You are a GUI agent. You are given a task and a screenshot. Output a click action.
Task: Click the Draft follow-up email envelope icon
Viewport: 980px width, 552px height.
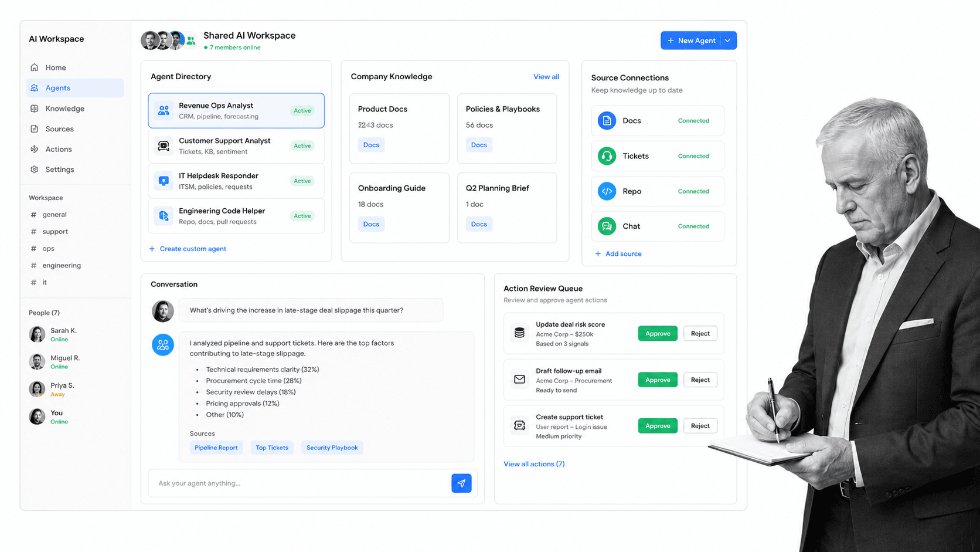coord(519,380)
